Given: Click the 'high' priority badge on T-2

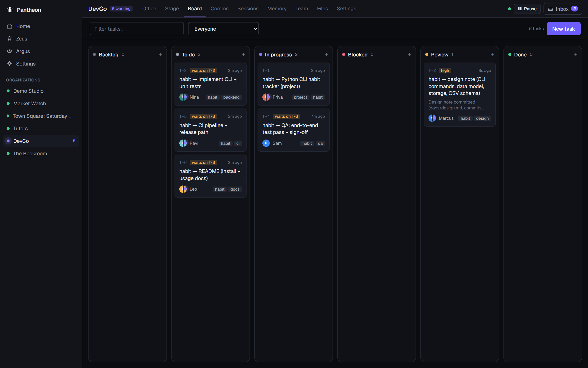Looking at the screenshot, I should 445,70.
